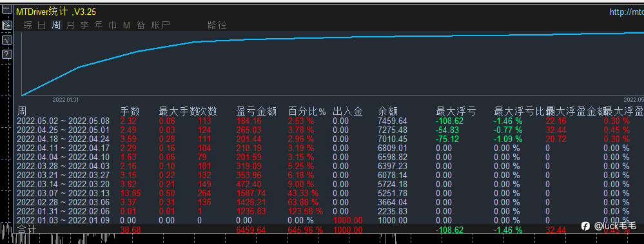
Task: Open the 币 currency tab
Action: [113, 26]
